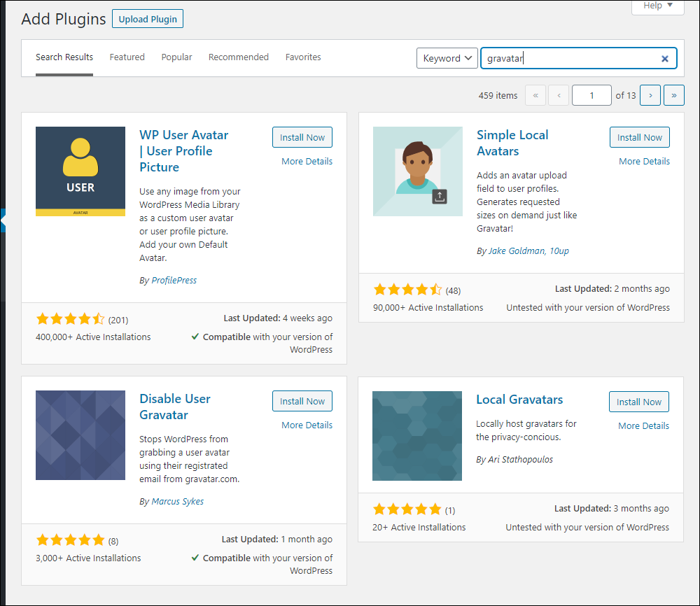Click the Local Gravatars star rating
Viewport: 700px width, 606px height.
(x=407, y=509)
